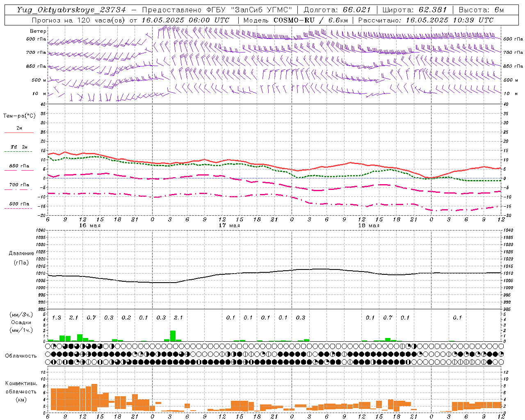Click the 18 мая date label
This screenshot has height=420, width=525.
pos(368,225)
